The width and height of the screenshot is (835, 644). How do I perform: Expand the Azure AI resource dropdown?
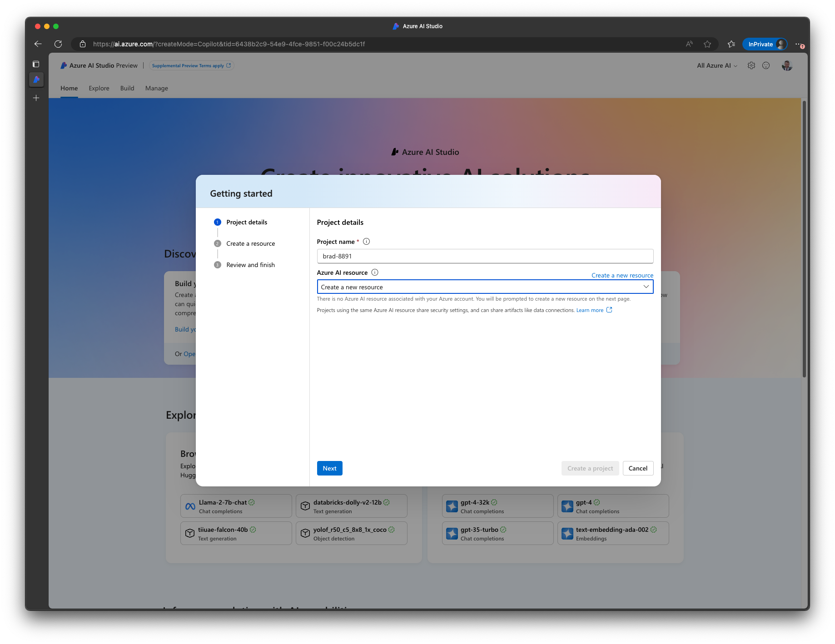[485, 287]
